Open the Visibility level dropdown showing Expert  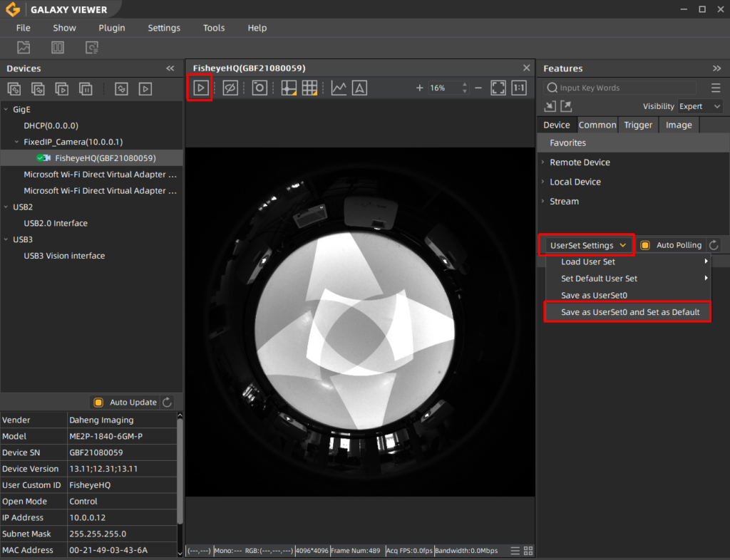699,105
